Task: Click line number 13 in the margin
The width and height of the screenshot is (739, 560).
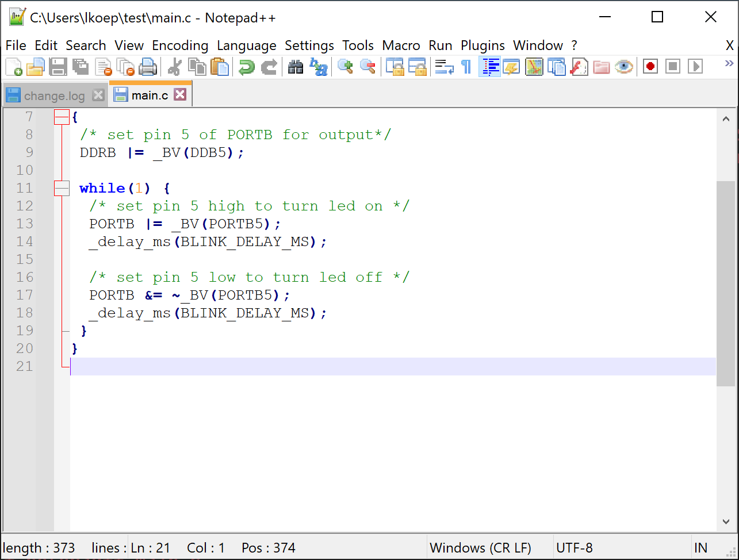Action: pos(24,224)
